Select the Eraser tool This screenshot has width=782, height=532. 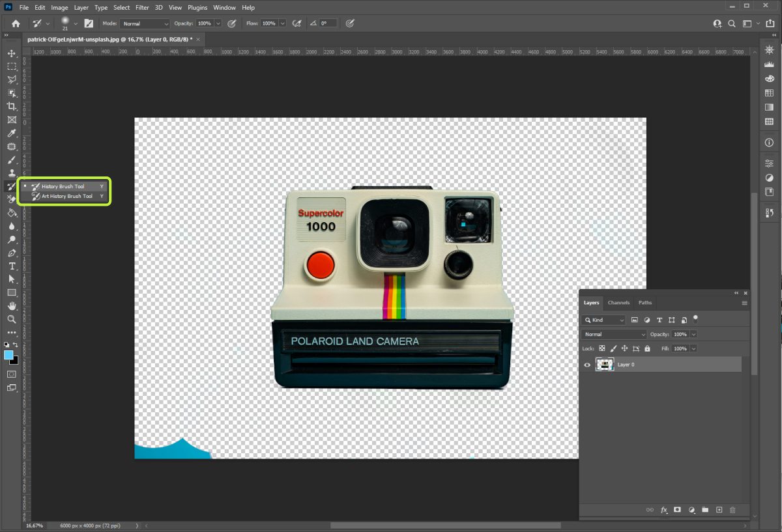click(12, 199)
